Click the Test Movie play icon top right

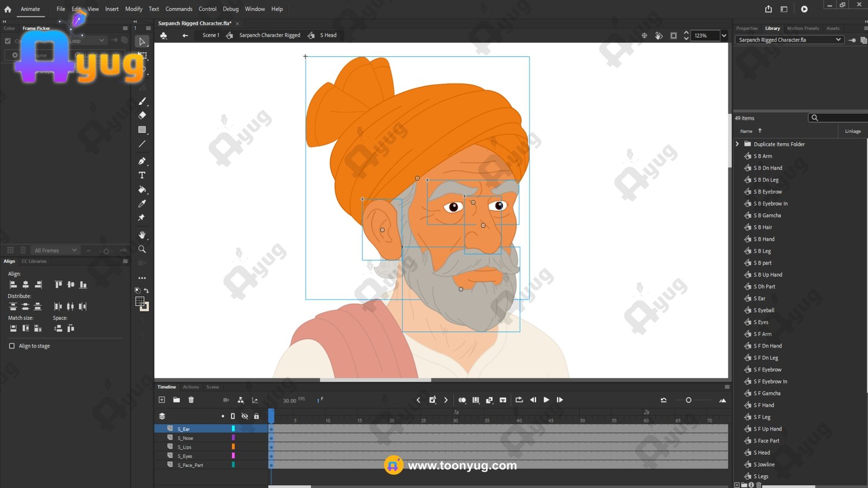coord(805,9)
